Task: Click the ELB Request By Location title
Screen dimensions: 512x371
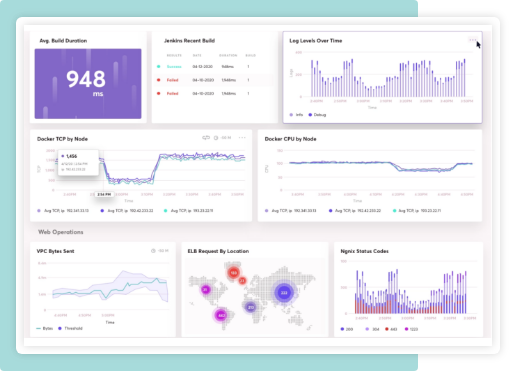Action: click(x=218, y=251)
